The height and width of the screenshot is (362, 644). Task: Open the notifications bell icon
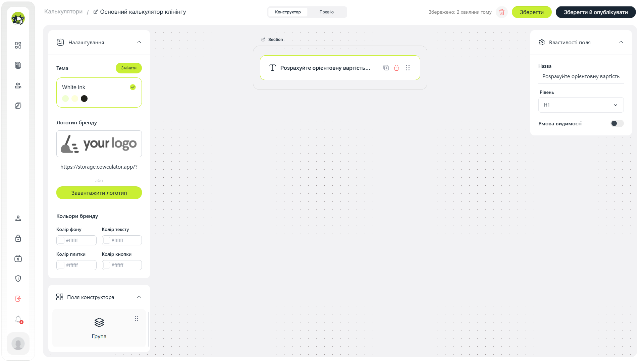coord(18,319)
